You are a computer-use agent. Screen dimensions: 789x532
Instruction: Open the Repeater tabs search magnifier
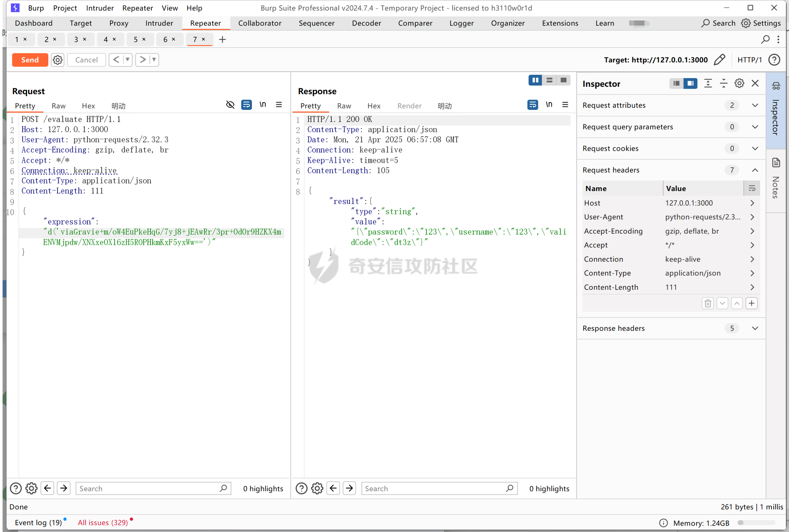pos(766,40)
